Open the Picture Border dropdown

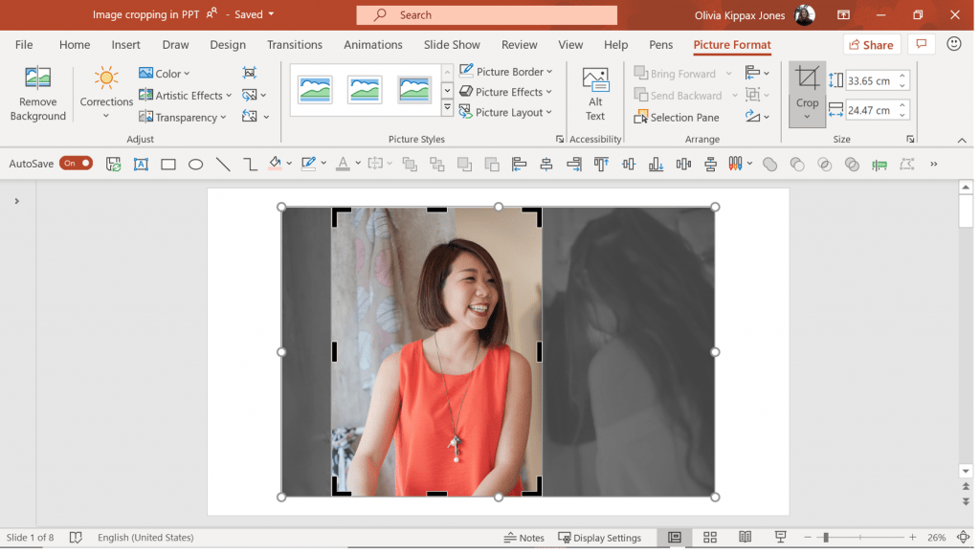pyautogui.click(x=506, y=71)
